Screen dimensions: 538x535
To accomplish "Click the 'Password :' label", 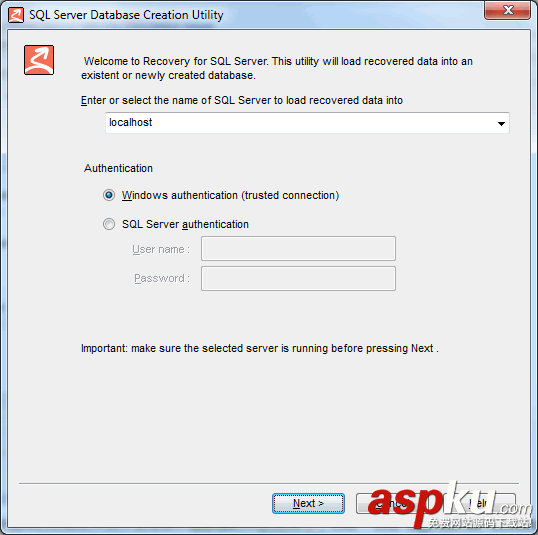I will [x=162, y=278].
